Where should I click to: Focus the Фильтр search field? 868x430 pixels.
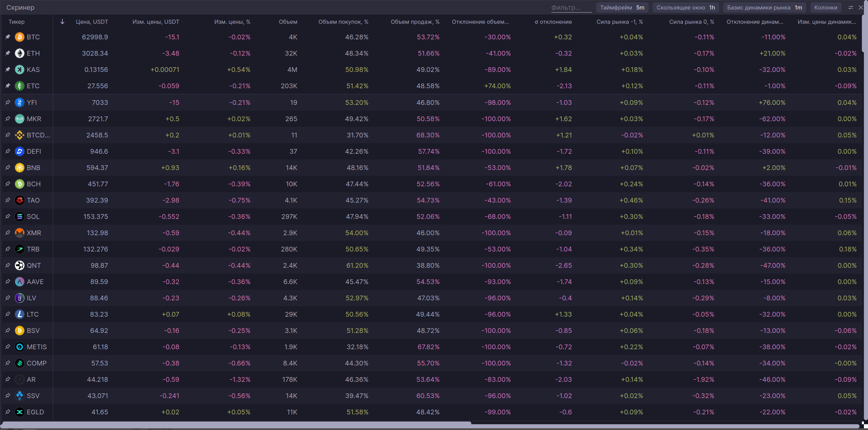(571, 7)
